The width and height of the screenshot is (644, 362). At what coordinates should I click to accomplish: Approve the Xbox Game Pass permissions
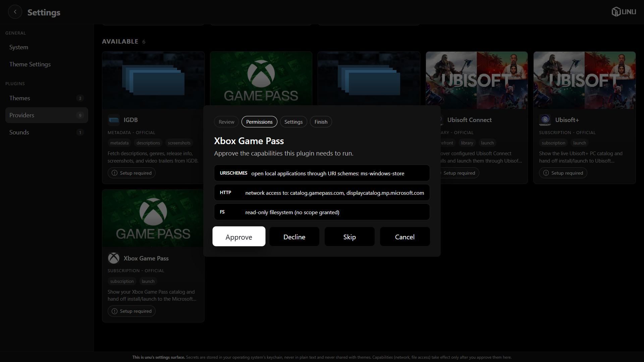coord(239,237)
